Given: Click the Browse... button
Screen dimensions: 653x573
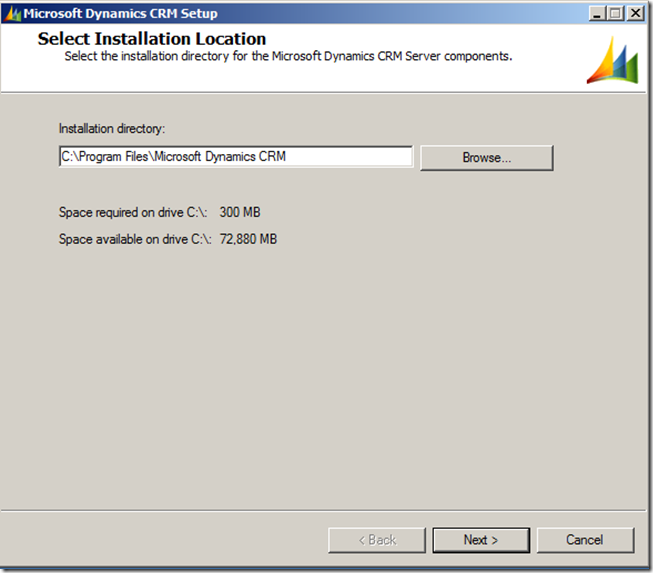Looking at the screenshot, I should click(486, 158).
